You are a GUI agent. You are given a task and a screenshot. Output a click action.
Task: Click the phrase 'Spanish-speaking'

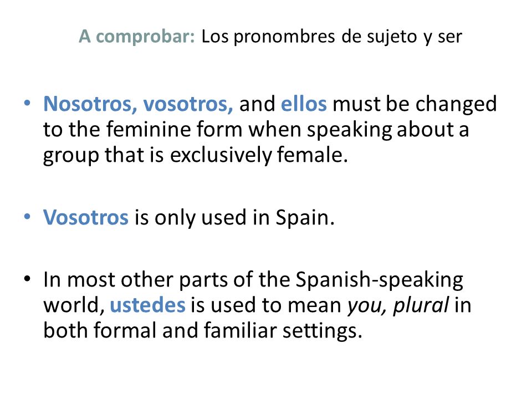[379, 280]
